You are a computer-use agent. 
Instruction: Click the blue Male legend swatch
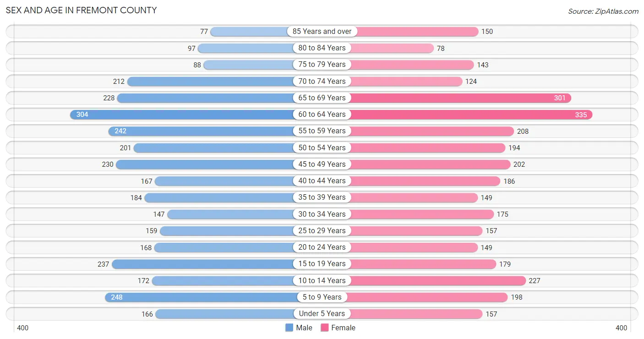289,328
